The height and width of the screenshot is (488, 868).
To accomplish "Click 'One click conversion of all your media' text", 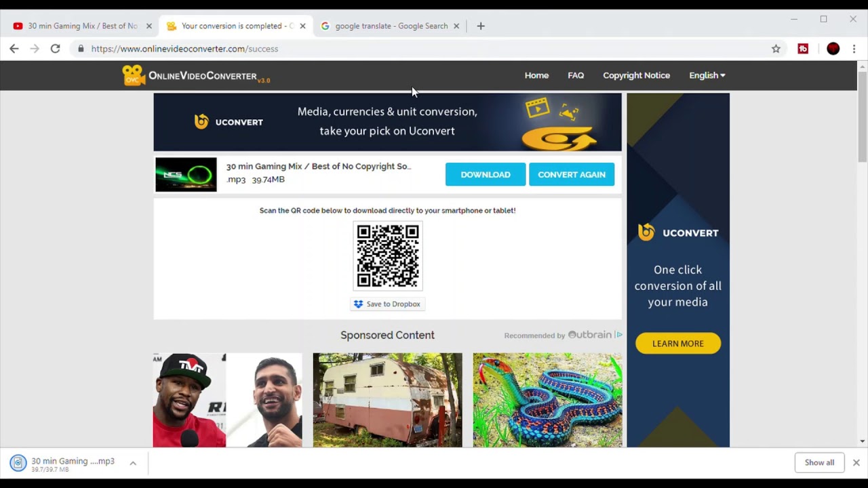I will coord(678,286).
